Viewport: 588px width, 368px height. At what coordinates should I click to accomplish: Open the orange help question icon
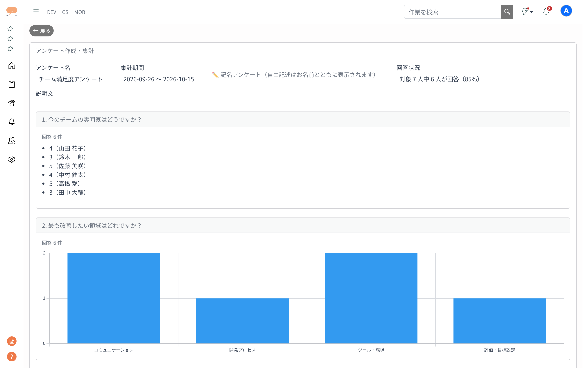point(12,357)
